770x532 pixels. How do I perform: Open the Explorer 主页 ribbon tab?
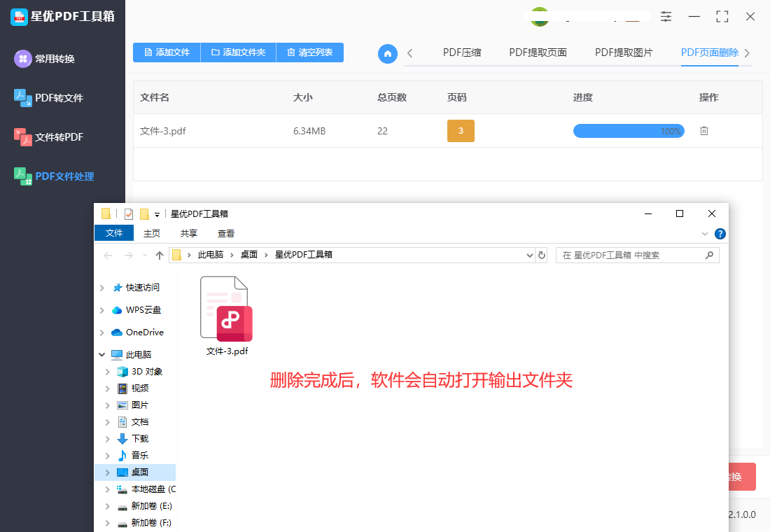click(x=152, y=233)
